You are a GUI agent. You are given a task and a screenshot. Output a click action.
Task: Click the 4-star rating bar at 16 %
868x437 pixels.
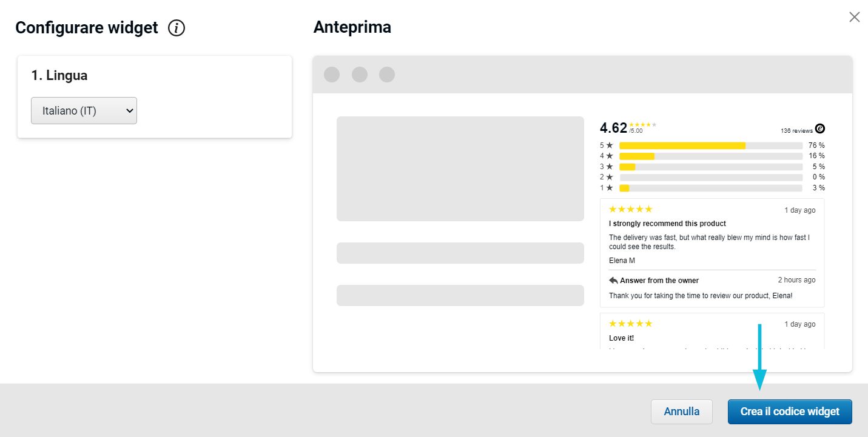pos(711,156)
